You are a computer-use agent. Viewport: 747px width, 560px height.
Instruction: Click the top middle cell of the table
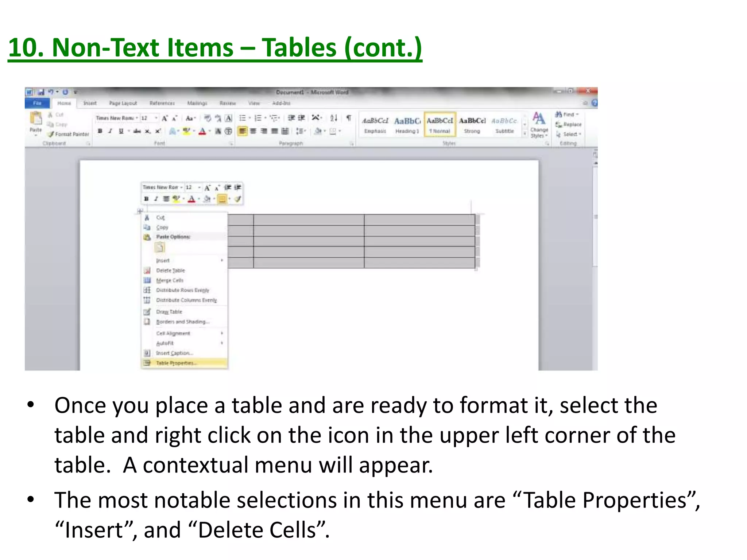click(309, 219)
